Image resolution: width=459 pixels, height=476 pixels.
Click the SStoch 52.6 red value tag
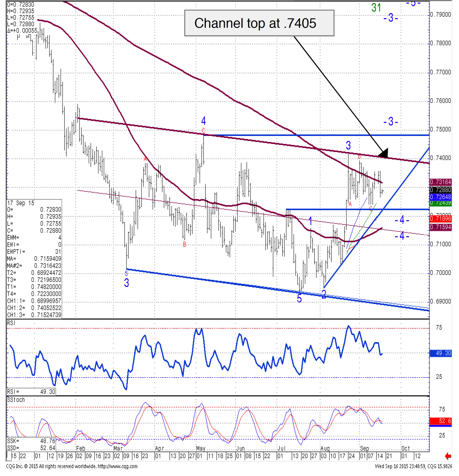pos(440,421)
